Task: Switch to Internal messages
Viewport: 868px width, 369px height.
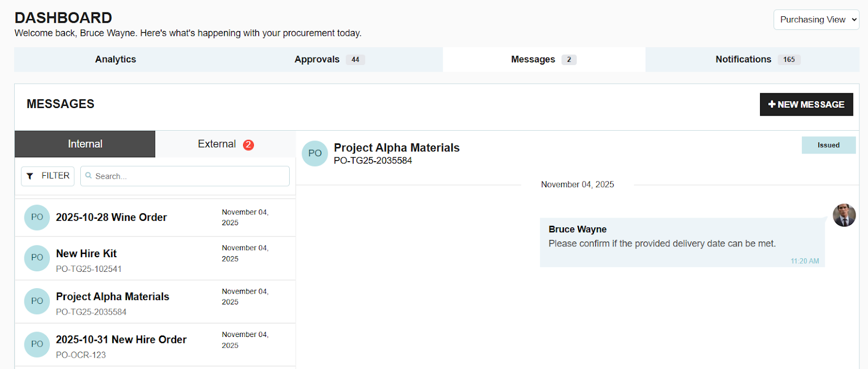Action: click(85, 144)
